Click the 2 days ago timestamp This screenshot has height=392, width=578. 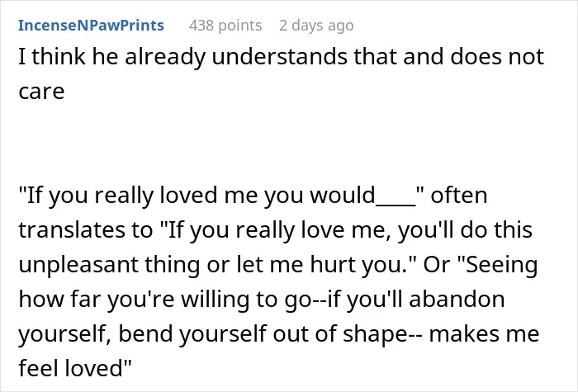[316, 26]
